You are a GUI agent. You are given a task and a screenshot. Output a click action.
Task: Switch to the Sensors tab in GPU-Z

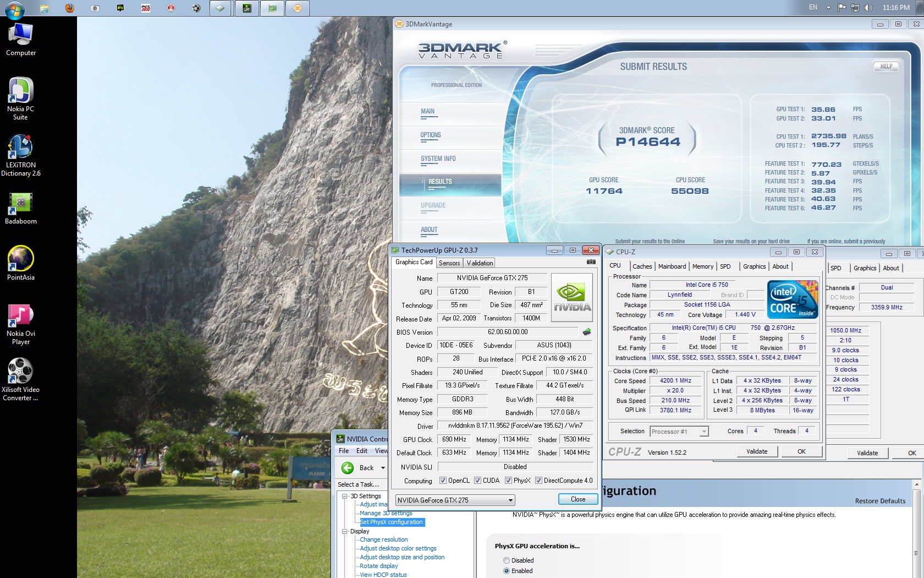click(449, 263)
